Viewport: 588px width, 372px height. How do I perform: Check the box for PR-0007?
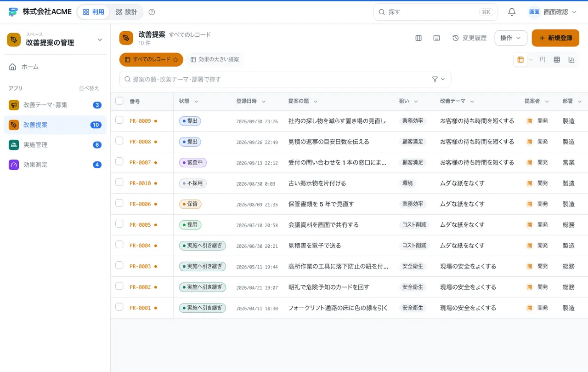point(119,161)
